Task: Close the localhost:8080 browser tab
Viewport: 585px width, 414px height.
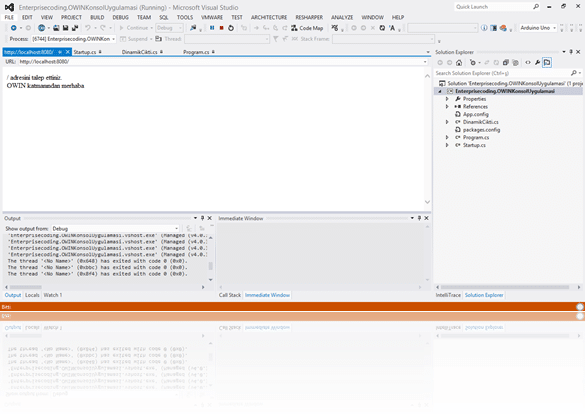Action: (x=68, y=52)
